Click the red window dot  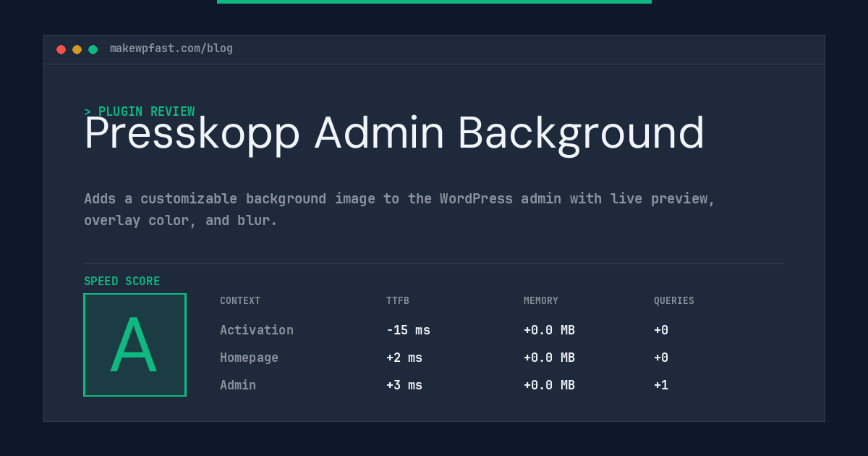61,49
